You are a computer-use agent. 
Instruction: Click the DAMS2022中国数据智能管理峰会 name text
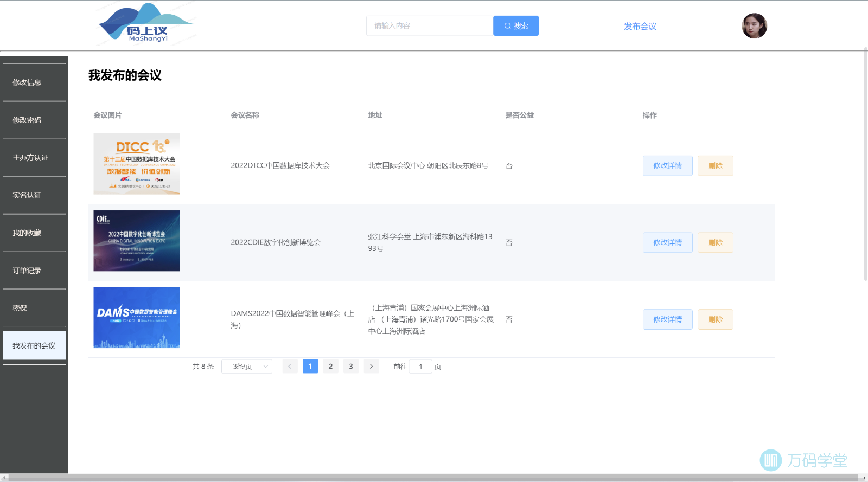coord(292,319)
